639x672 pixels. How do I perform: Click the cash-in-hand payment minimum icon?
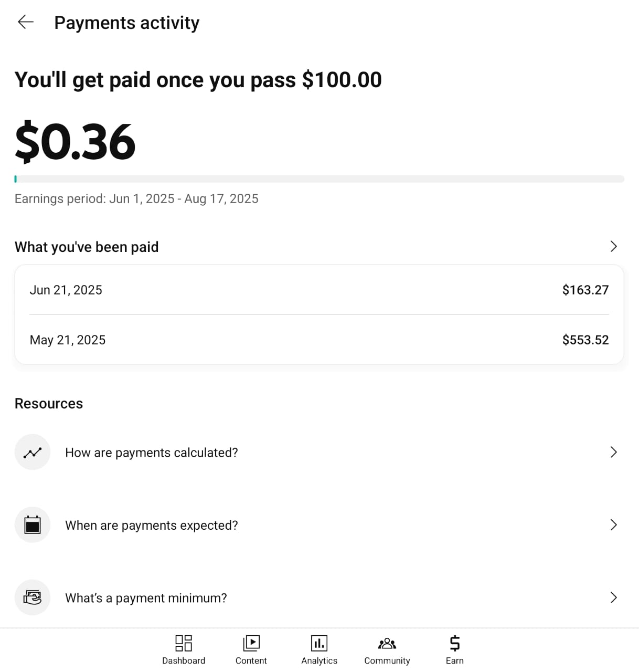33,597
